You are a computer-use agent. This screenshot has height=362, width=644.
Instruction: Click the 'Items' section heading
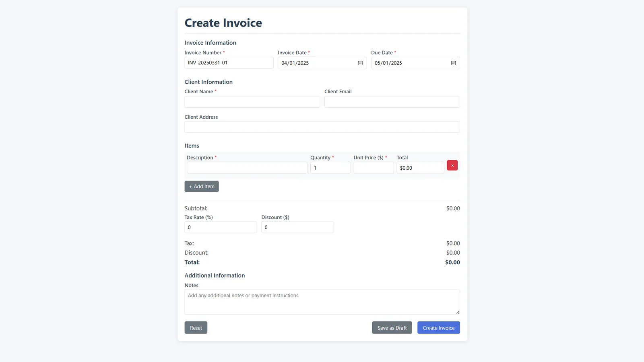click(x=192, y=146)
